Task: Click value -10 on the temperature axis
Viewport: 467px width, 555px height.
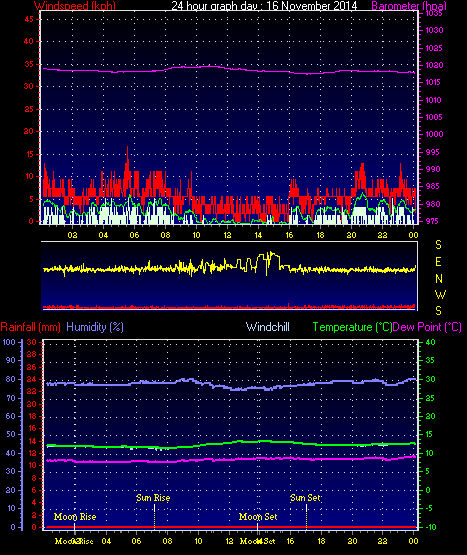Action: [x=431, y=527]
